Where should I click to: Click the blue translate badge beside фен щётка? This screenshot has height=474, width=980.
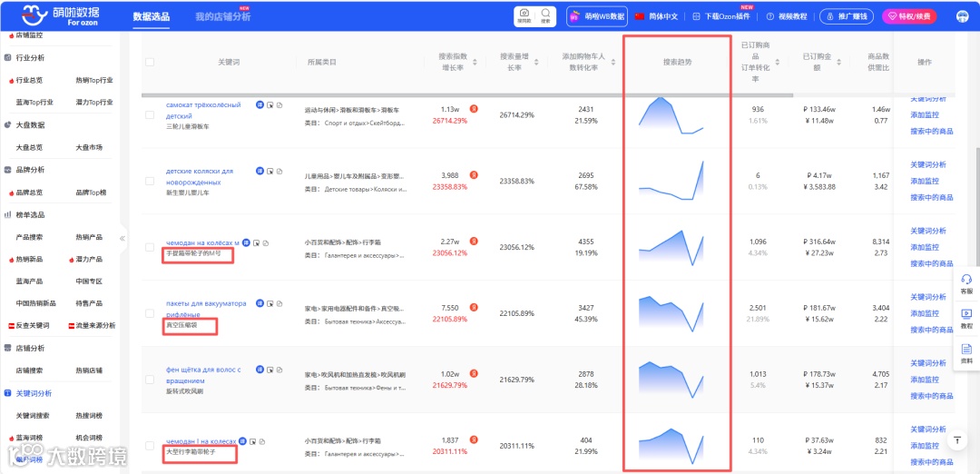[x=260, y=370]
